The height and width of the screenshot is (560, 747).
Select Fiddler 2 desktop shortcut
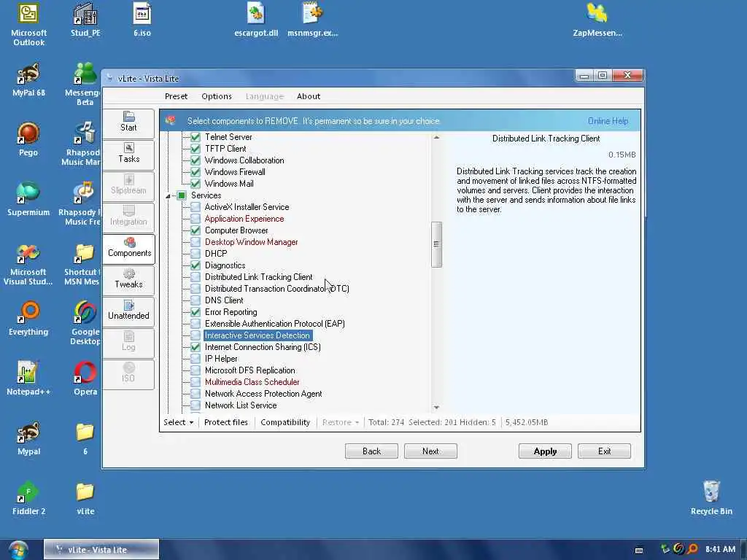28,498
